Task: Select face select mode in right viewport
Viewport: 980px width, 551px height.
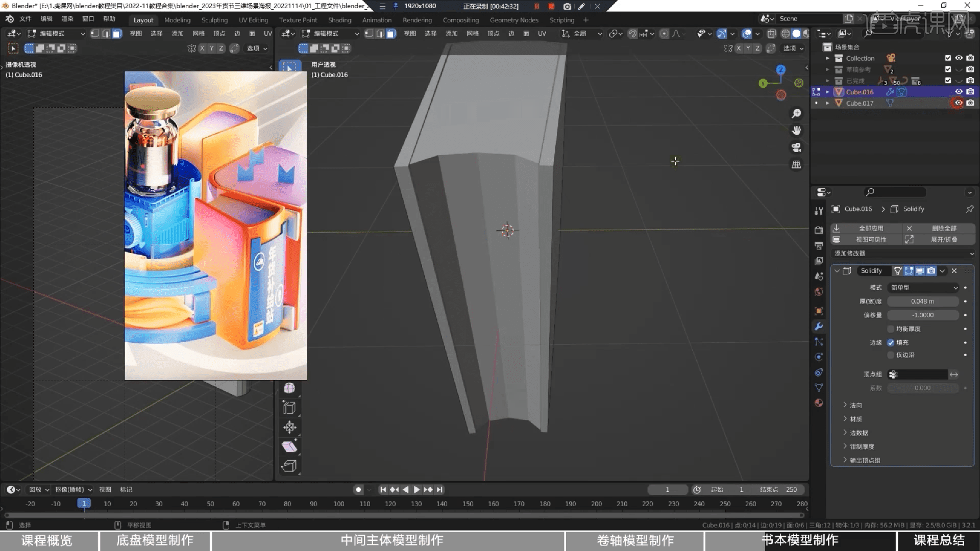Action: coord(391,34)
